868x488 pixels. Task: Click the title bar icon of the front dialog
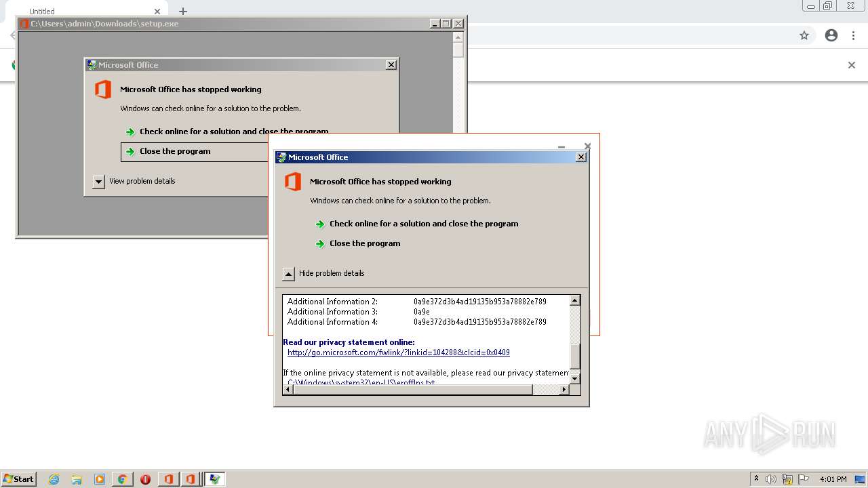tap(281, 157)
